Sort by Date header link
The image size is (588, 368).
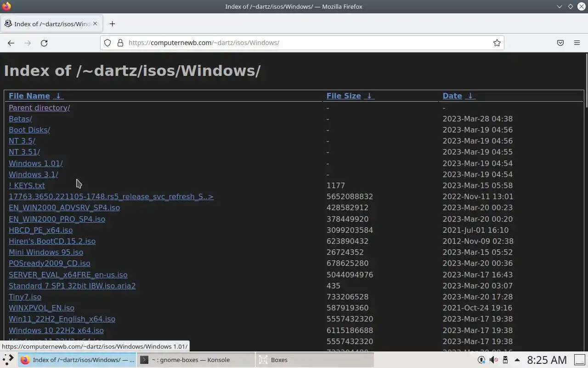pyautogui.click(x=452, y=96)
